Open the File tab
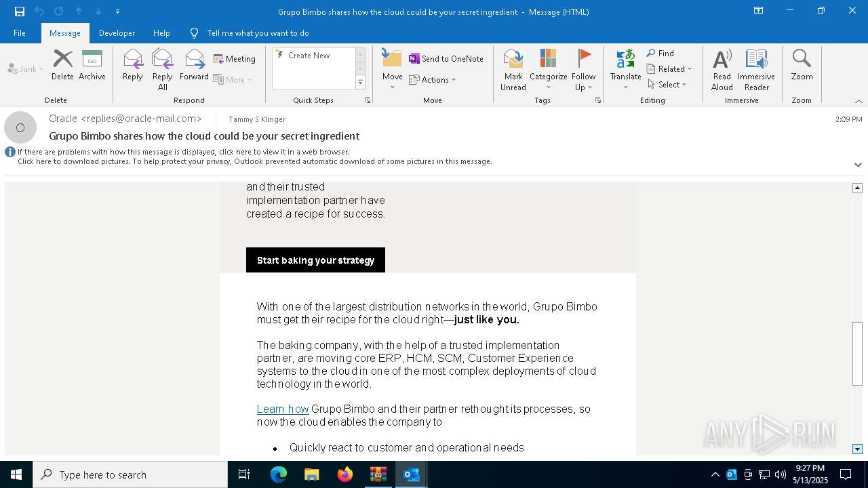Screen dimensions: 868x488 (20, 33)
